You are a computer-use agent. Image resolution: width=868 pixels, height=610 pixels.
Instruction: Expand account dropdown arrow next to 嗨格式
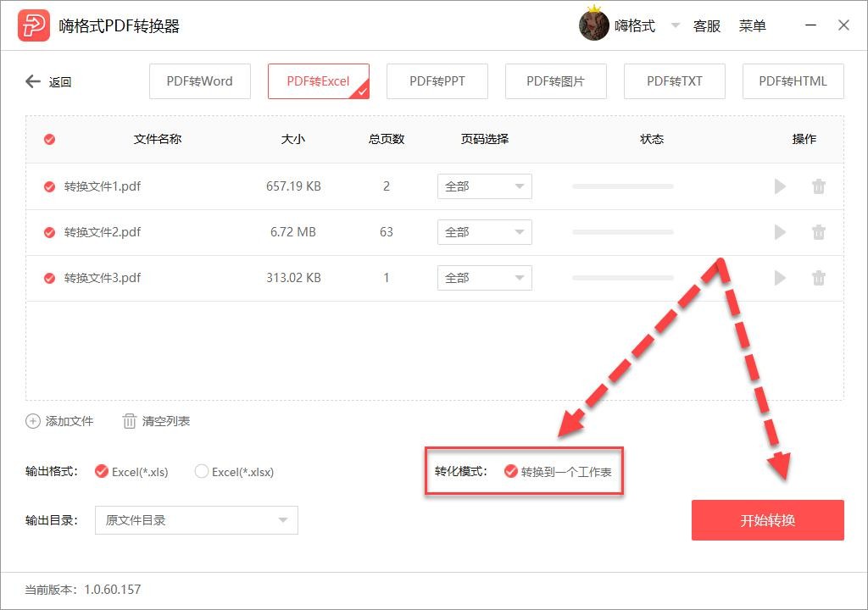[676, 25]
